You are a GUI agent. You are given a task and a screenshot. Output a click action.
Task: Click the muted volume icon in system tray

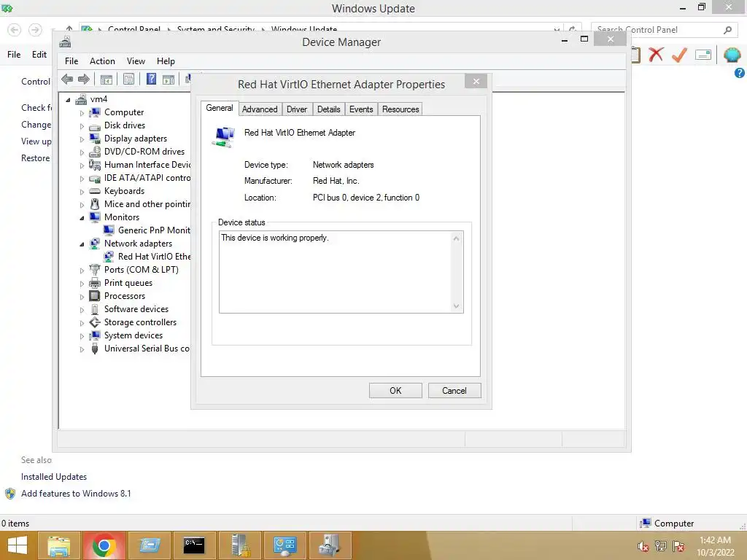coord(643,546)
